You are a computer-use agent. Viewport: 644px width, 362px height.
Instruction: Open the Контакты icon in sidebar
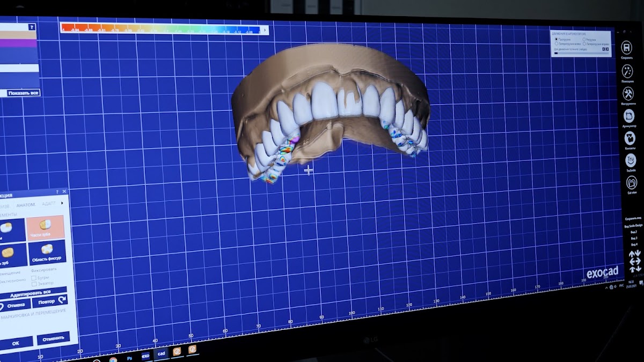tap(630, 138)
